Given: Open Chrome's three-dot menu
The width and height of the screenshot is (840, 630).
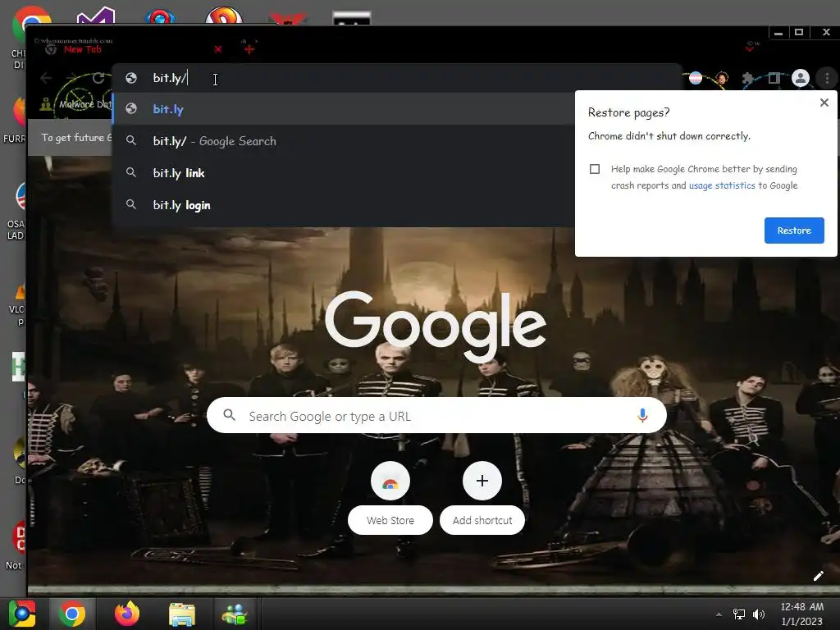Looking at the screenshot, I should (827, 78).
